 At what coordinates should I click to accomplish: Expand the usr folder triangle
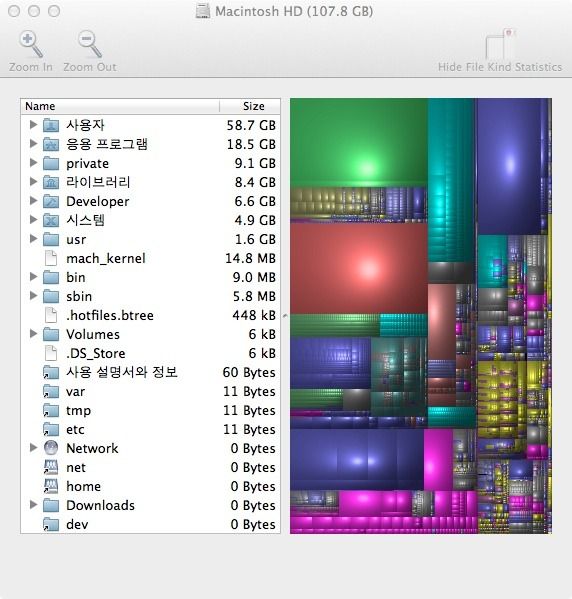coord(33,238)
